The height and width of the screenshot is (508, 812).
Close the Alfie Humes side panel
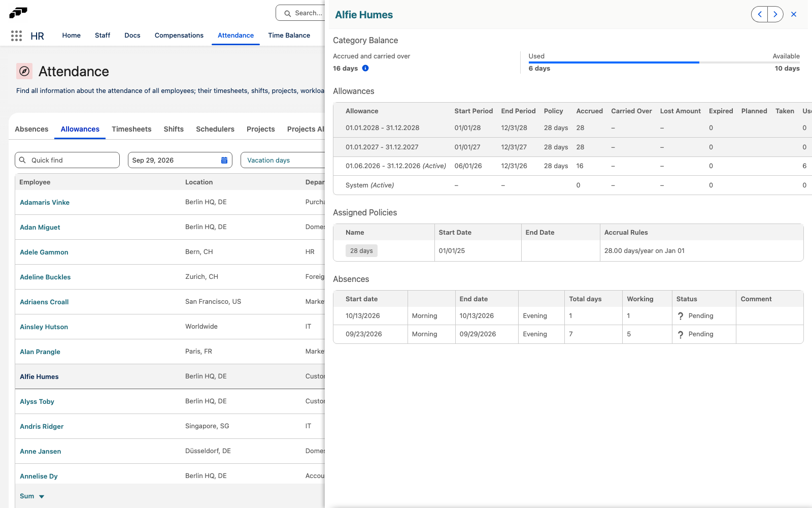pyautogui.click(x=794, y=14)
